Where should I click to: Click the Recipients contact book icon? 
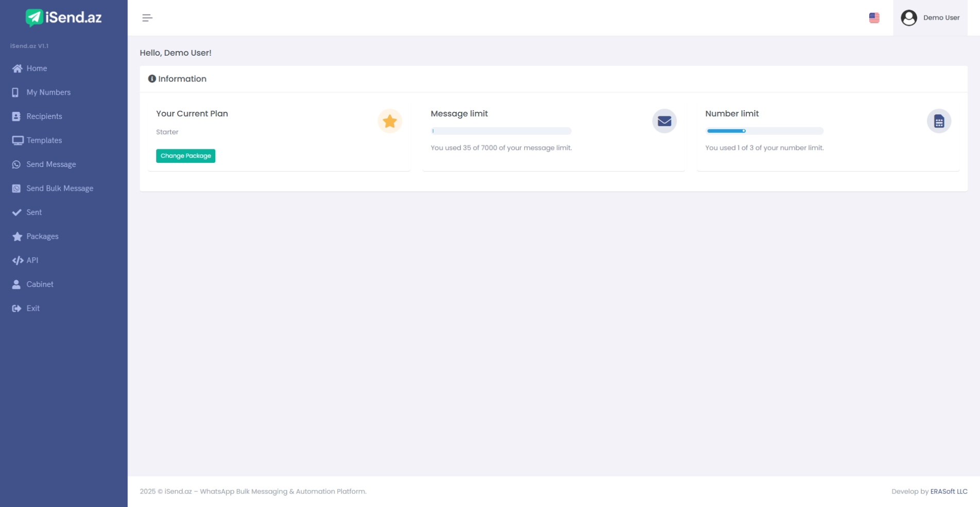click(16, 116)
